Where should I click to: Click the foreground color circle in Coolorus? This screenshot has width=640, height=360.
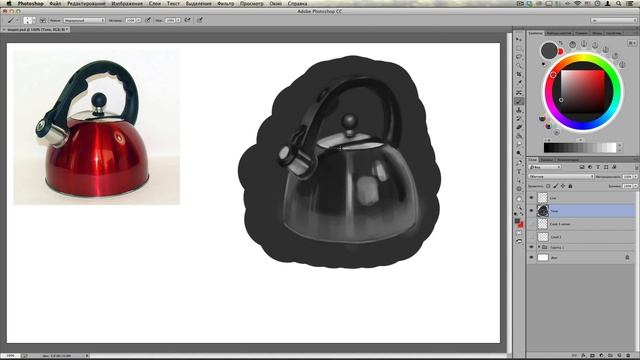click(x=549, y=51)
